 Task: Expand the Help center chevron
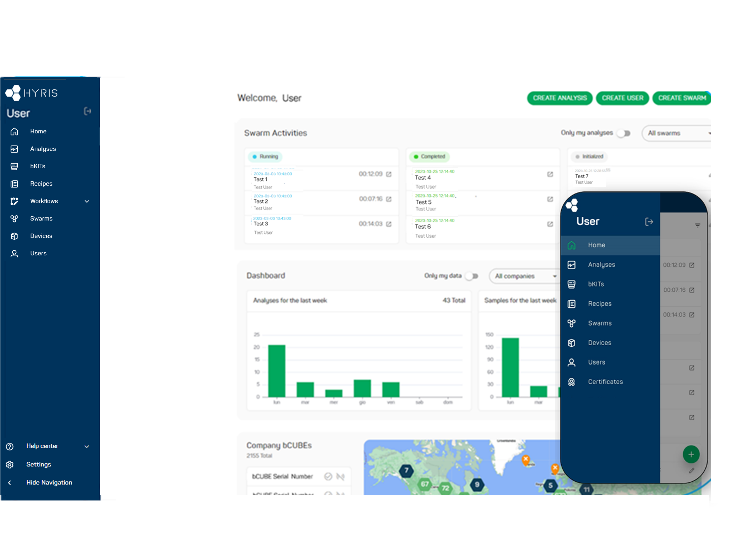tap(87, 446)
